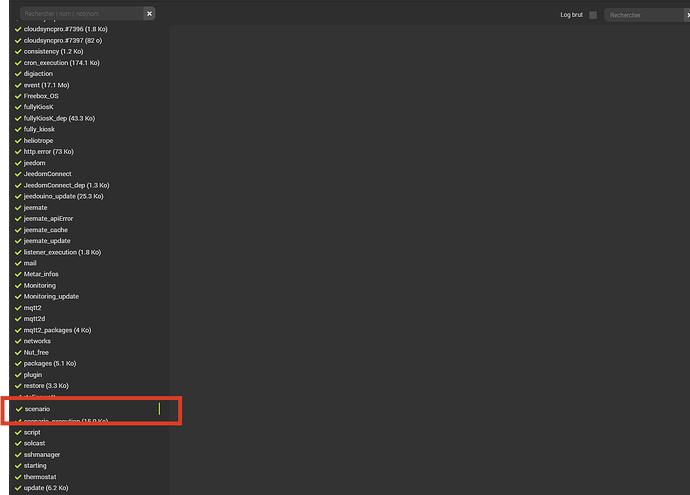Screen dimensions: 690x495
Task: Open the Nut_free log
Action: click(36, 353)
